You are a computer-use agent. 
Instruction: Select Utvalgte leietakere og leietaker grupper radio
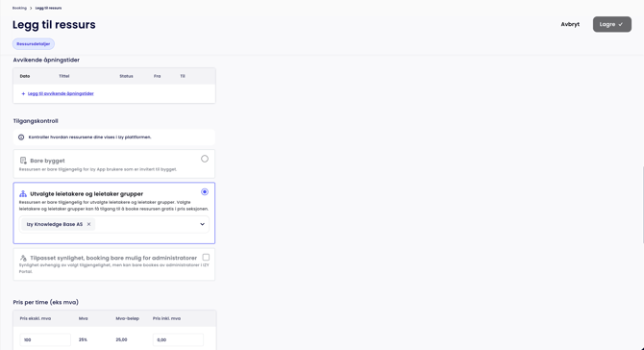click(x=205, y=192)
